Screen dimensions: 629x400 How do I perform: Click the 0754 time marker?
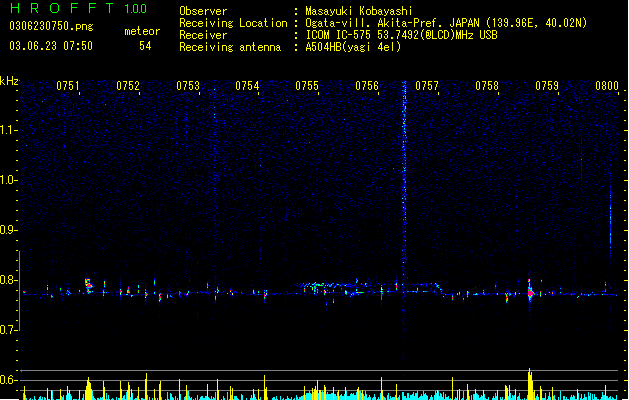(247, 86)
